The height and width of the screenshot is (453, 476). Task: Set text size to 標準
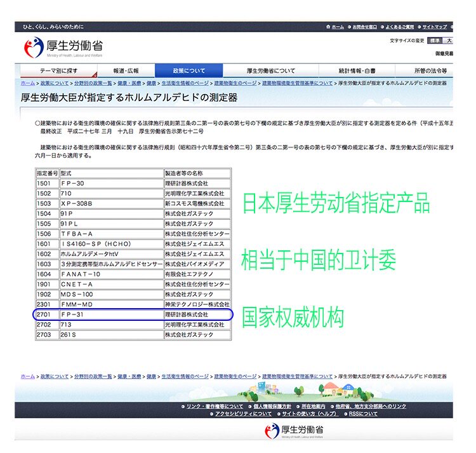tap(435, 41)
